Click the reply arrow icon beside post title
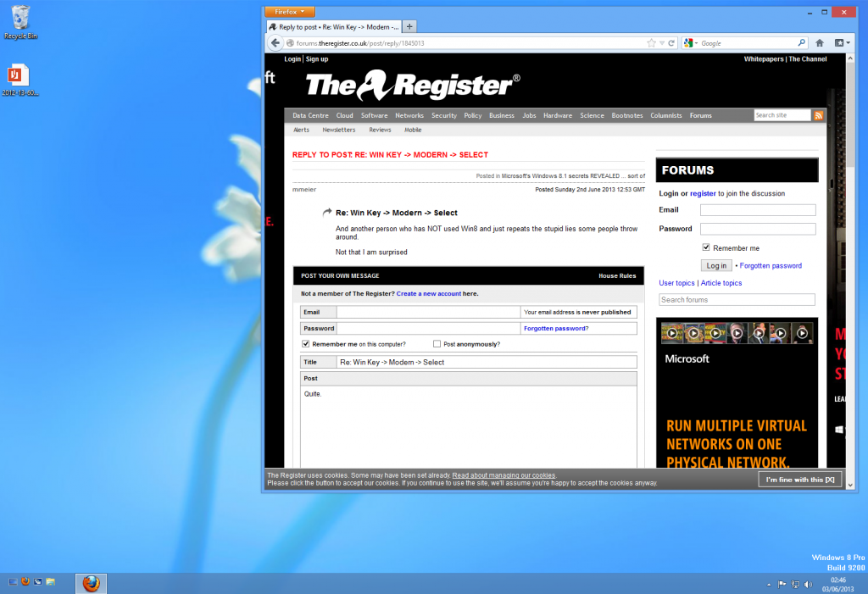The width and height of the screenshot is (868, 594). coord(327,213)
